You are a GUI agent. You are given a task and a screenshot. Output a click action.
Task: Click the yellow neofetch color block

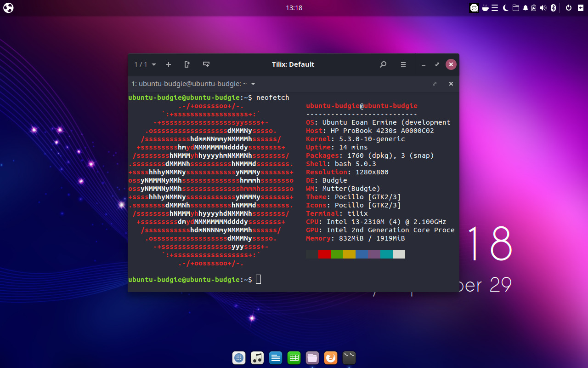349,254
